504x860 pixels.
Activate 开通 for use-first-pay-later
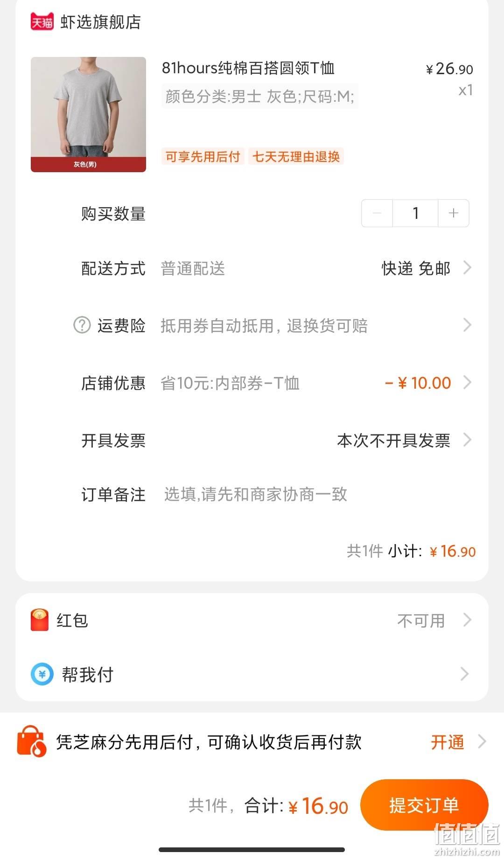click(x=447, y=742)
